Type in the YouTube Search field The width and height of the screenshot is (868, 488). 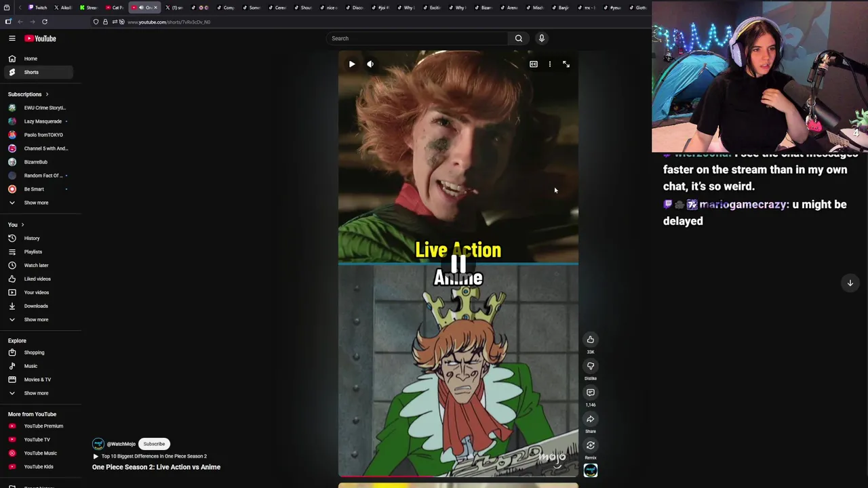(x=418, y=39)
